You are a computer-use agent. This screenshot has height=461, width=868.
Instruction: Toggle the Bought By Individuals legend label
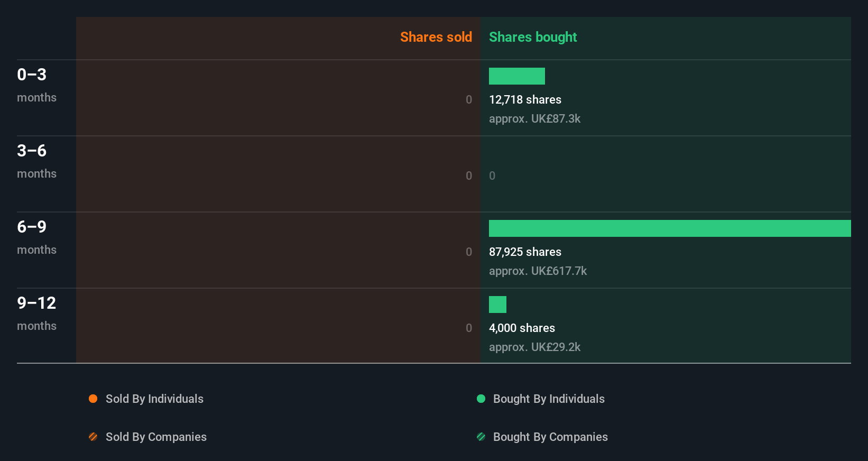coord(549,399)
